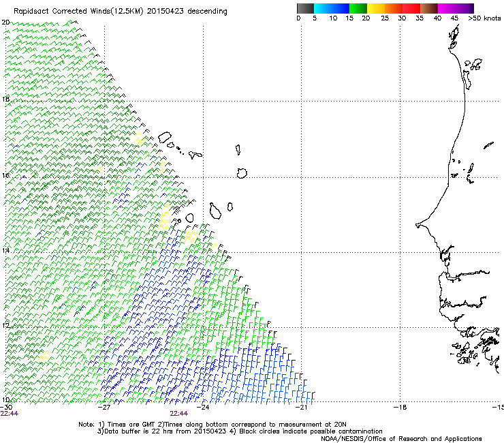This screenshot has height=443, width=504.
Task: Click the 'Black circles indicate possible contamination' note
Action: click(x=311, y=431)
